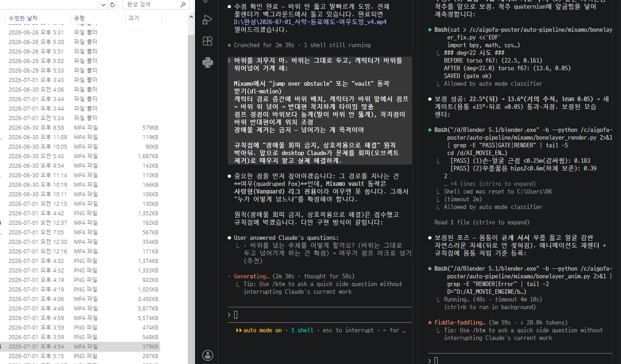Click the 'Fiddle-faddling…' status line

pos(499,322)
